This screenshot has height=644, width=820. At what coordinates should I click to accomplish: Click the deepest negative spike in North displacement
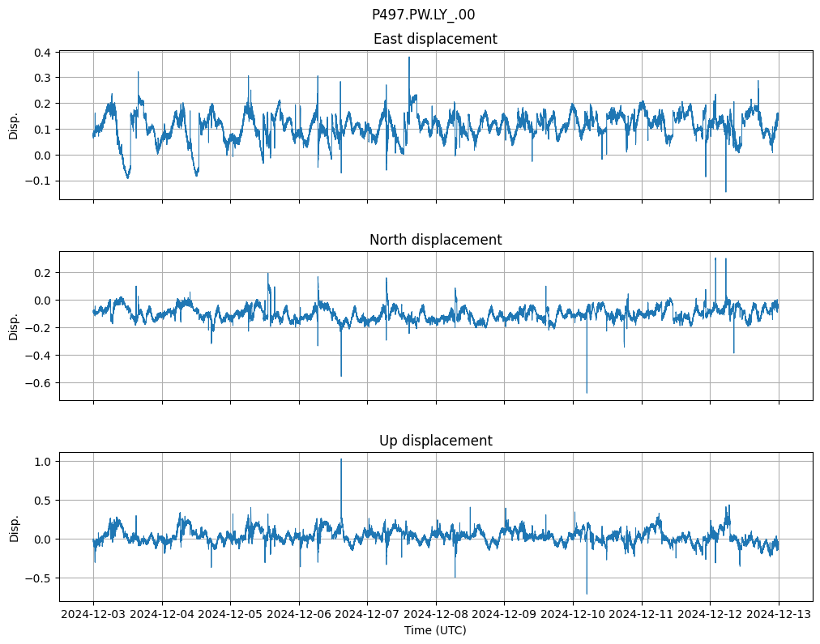pos(587,393)
